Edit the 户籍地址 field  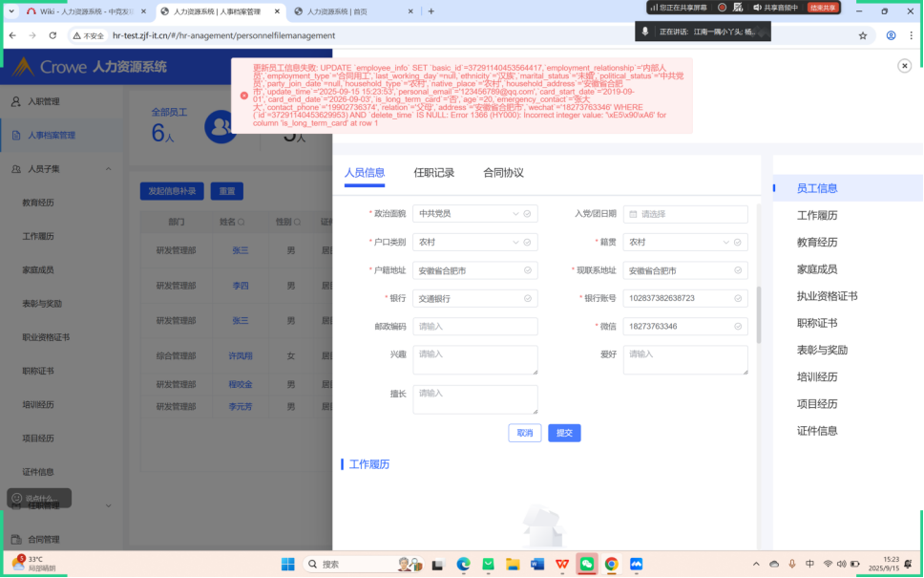click(x=475, y=270)
